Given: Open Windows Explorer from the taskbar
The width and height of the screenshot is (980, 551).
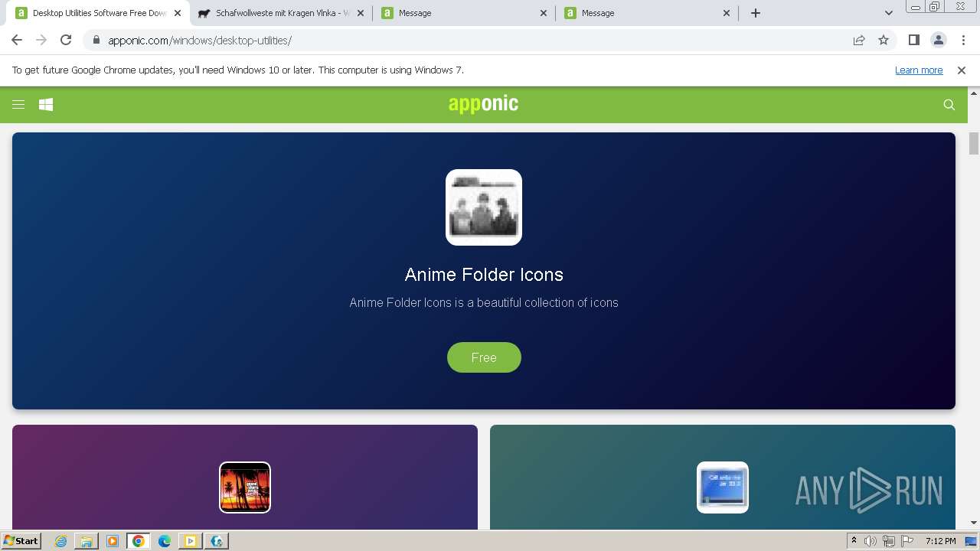Looking at the screenshot, I should click(87, 541).
